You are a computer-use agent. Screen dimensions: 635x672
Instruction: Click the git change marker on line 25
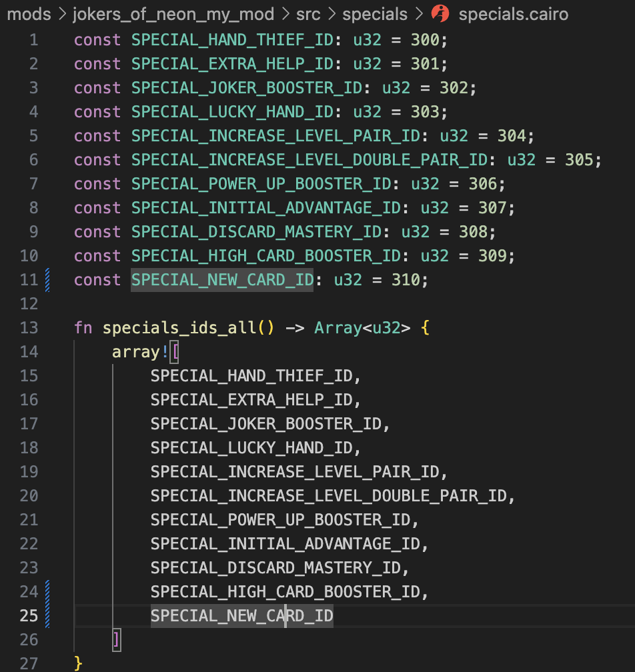[x=47, y=616]
